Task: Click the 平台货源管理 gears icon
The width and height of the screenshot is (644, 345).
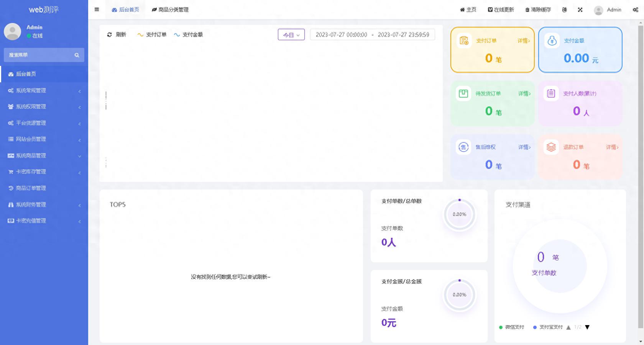Action: [11, 123]
